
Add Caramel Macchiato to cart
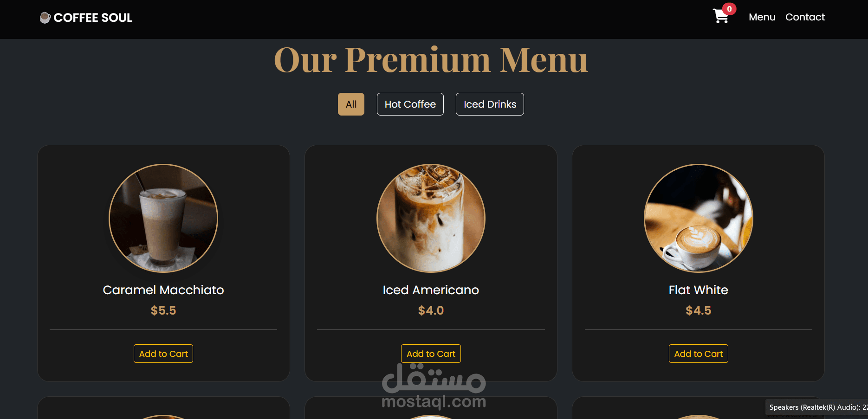[x=163, y=354]
